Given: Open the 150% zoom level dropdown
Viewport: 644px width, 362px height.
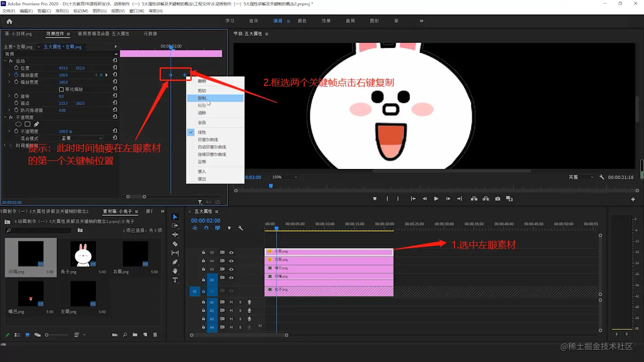Looking at the screenshot, I should [x=284, y=177].
